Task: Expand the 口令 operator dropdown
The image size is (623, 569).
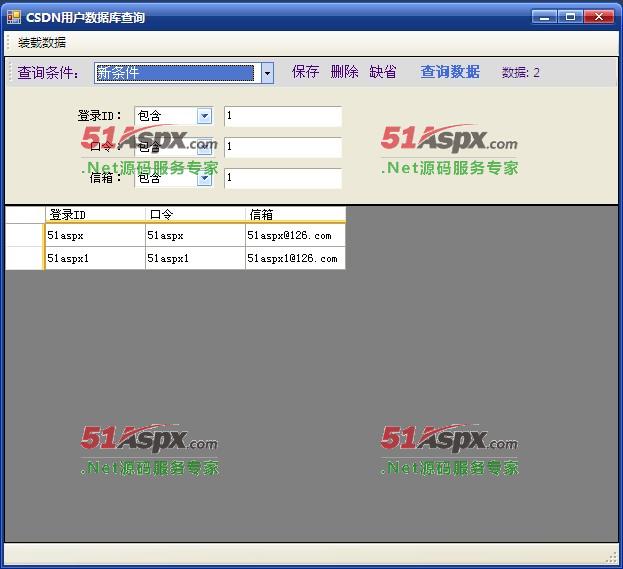Action: (204, 147)
